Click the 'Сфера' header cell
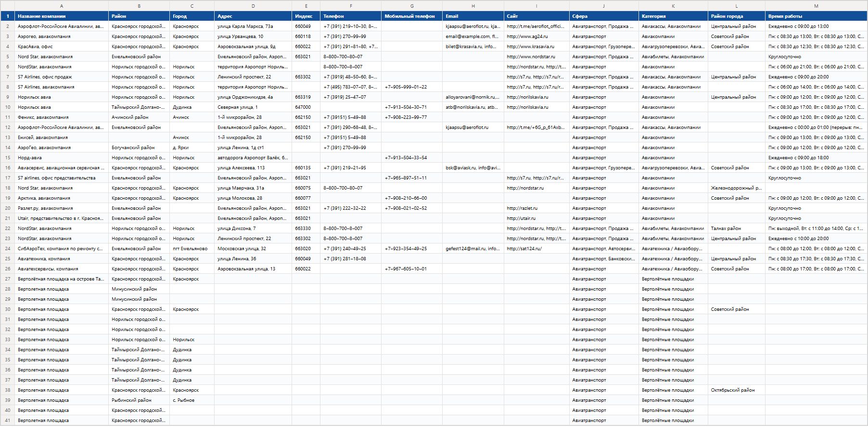 coord(604,16)
